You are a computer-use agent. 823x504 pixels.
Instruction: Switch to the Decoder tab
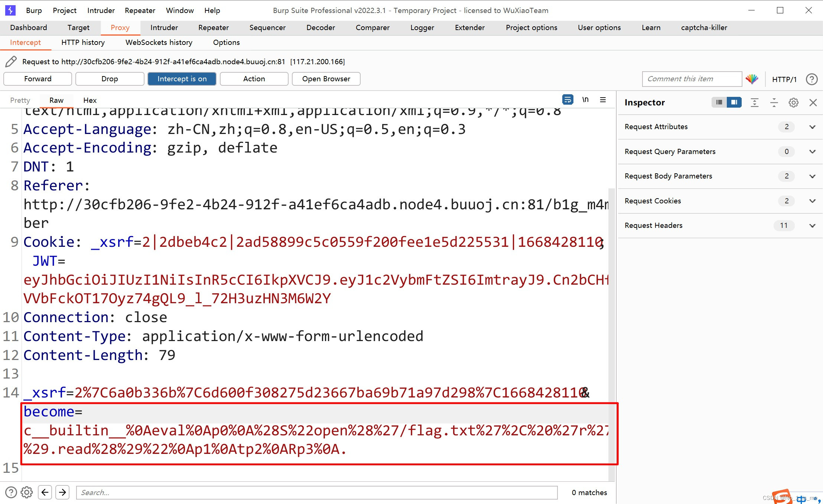[321, 27]
